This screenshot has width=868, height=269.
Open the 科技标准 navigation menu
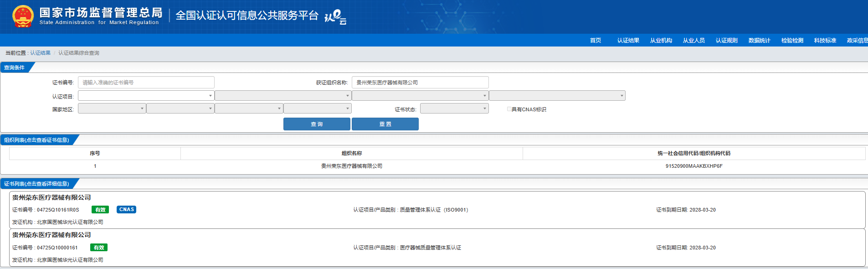click(825, 41)
